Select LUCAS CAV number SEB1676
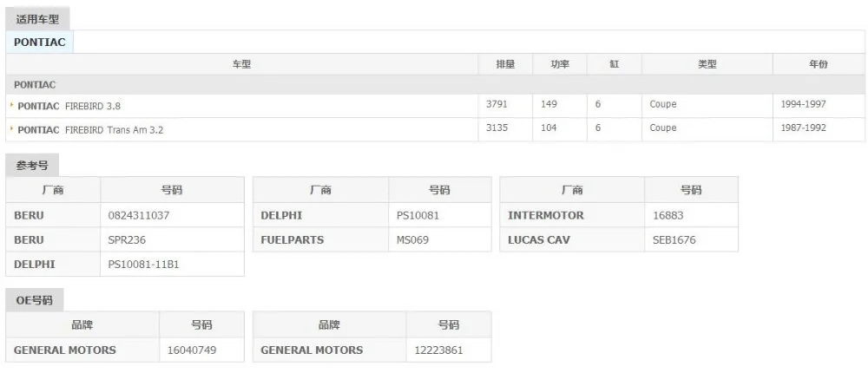 [674, 240]
